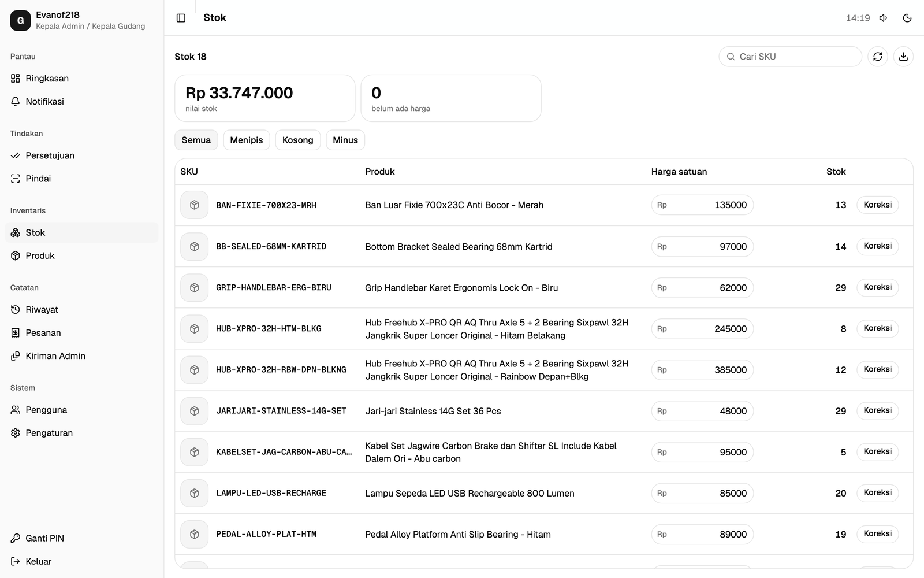Click Koreksi for JARIJARI-STAINLESS-14G-SET

[x=877, y=410]
